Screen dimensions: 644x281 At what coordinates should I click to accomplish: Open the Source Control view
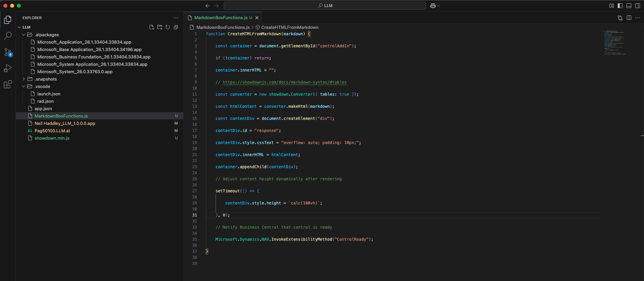(x=8, y=52)
